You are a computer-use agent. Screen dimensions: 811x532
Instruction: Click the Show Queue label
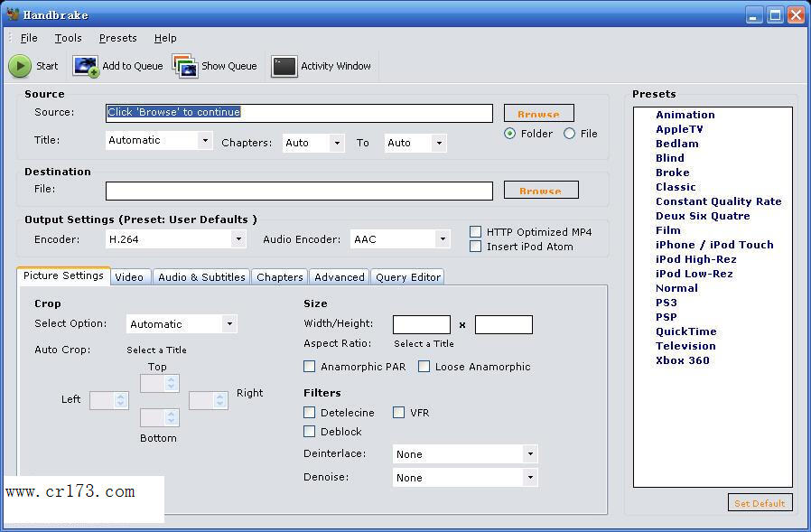(229, 66)
